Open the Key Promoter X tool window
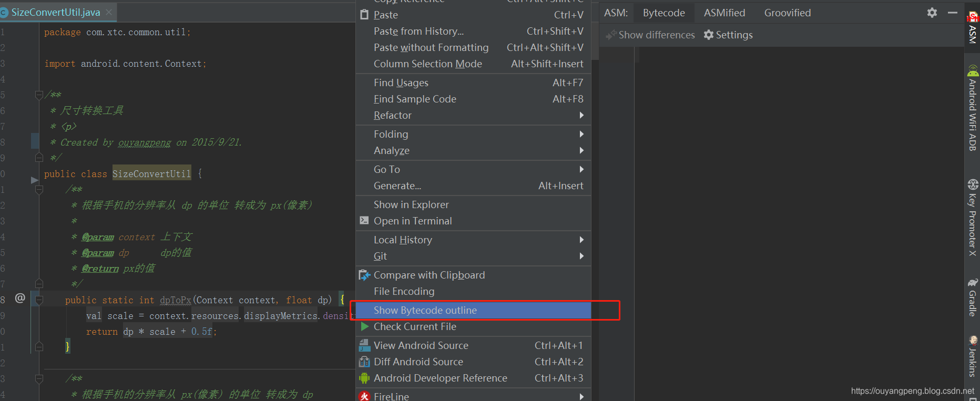Screen dimensions: 980x401 click(973, 217)
